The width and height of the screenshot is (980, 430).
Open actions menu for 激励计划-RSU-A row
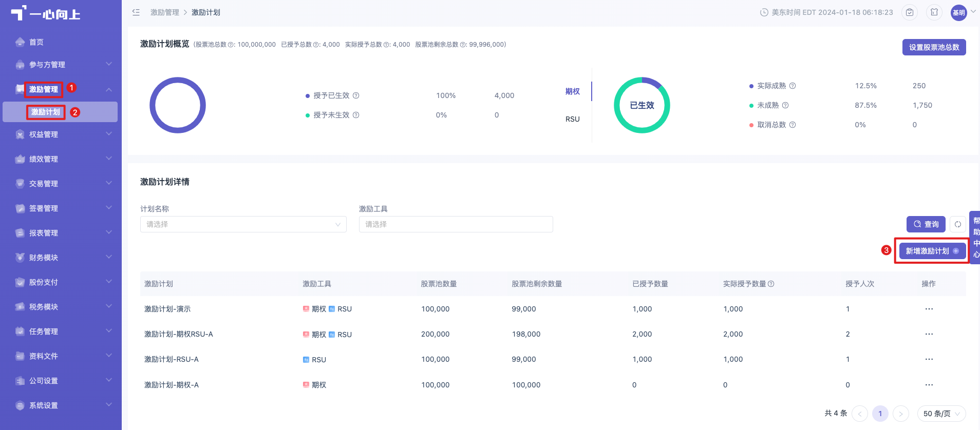(x=929, y=359)
